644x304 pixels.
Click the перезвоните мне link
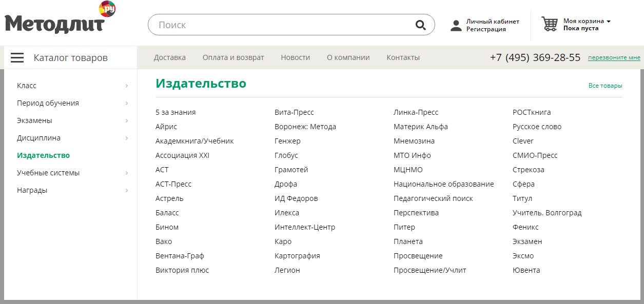[x=614, y=57]
